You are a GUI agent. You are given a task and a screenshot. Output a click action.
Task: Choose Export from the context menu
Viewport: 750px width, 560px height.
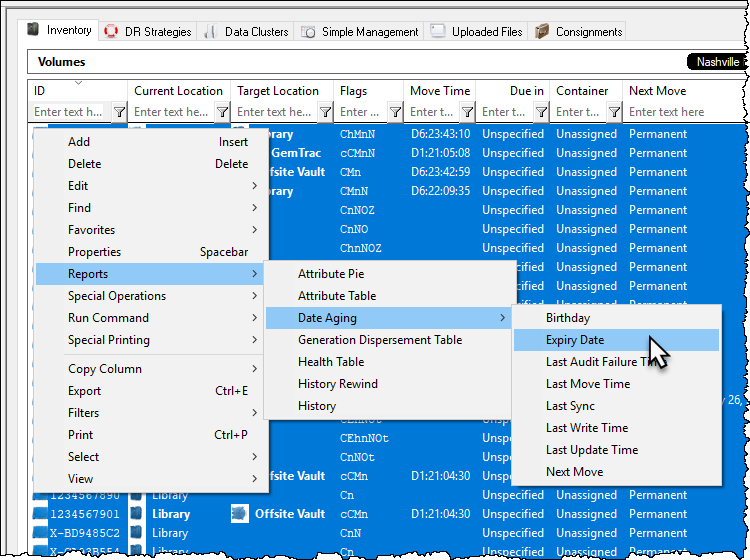(x=149, y=391)
